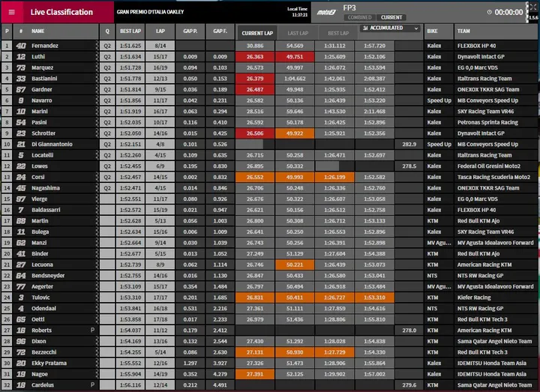Sort by the BIKE column header
Image resolution: width=540 pixels, height=392 pixels.
(439, 31)
